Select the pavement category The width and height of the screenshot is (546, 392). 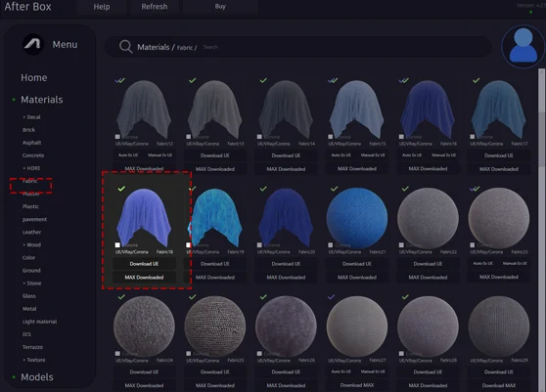(34, 220)
